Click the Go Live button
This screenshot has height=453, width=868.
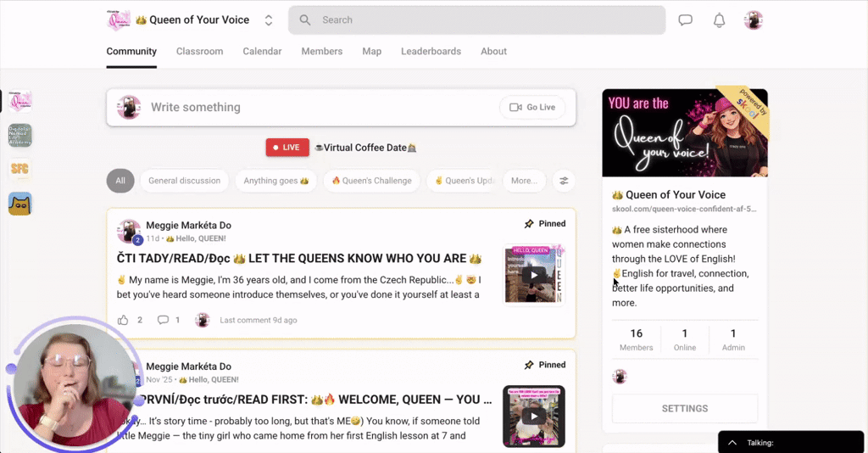532,108
